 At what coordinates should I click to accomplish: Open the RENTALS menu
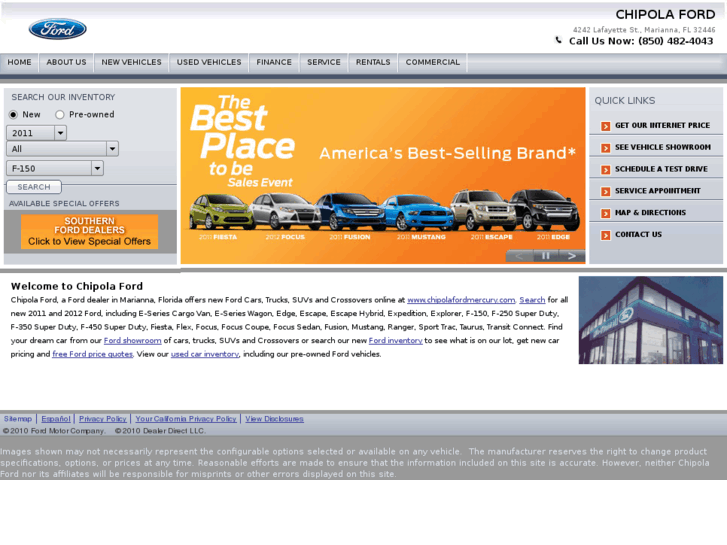[373, 63]
